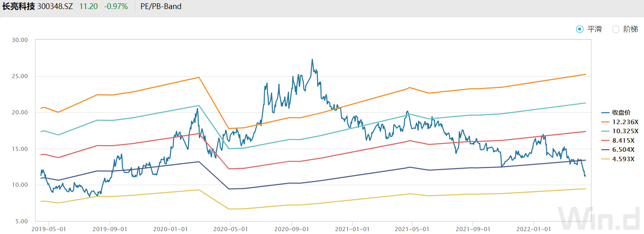The image size is (644, 234).
Task: Click the -0.97% change value
Action: point(115,7)
